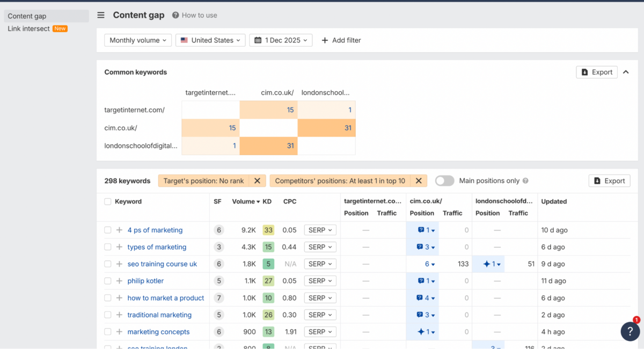Image resolution: width=644 pixels, height=349 pixels.
Task: Click the cim.co.uk position 1 for philip kotler
Action: click(x=426, y=281)
